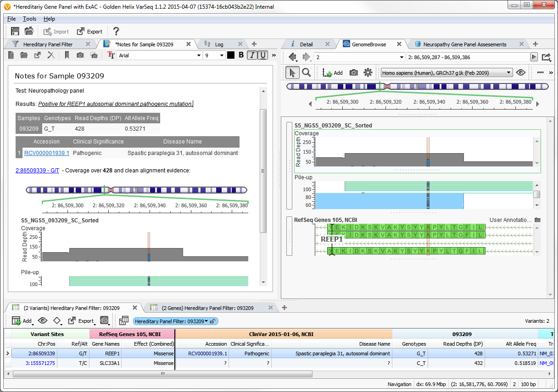The height and width of the screenshot is (392, 558).
Task: Toggle italic formatting in the Notes editor
Action: click(251, 55)
